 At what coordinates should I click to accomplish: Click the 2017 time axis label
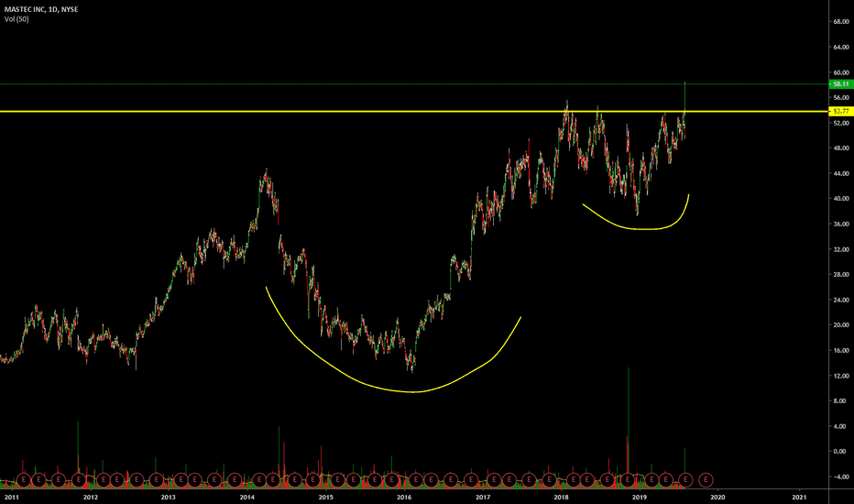point(483,497)
